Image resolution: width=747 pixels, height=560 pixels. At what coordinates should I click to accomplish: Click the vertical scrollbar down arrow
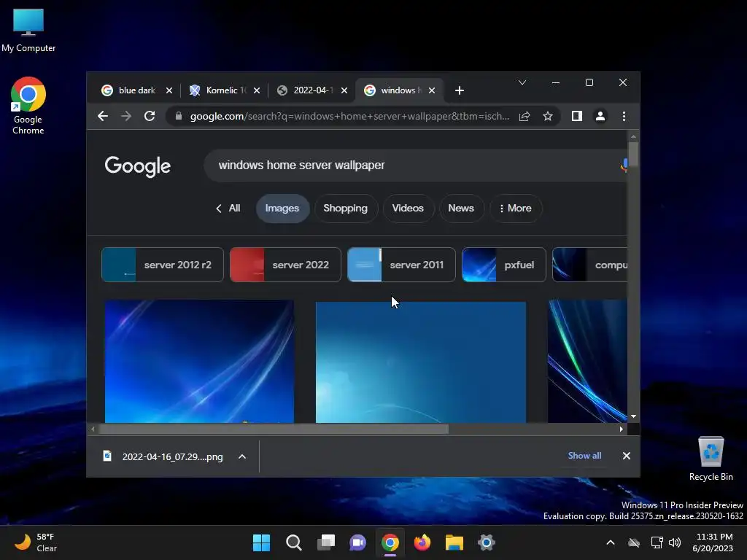[633, 416]
